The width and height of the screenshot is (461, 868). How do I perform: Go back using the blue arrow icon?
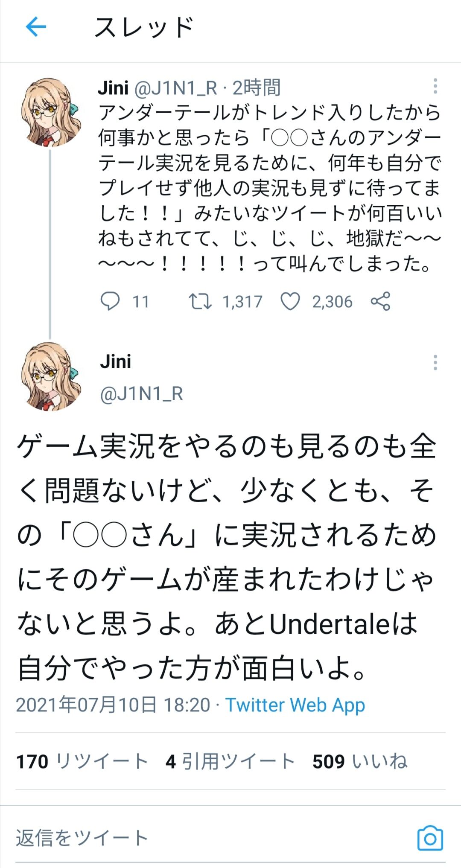click(x=36, y=27)
